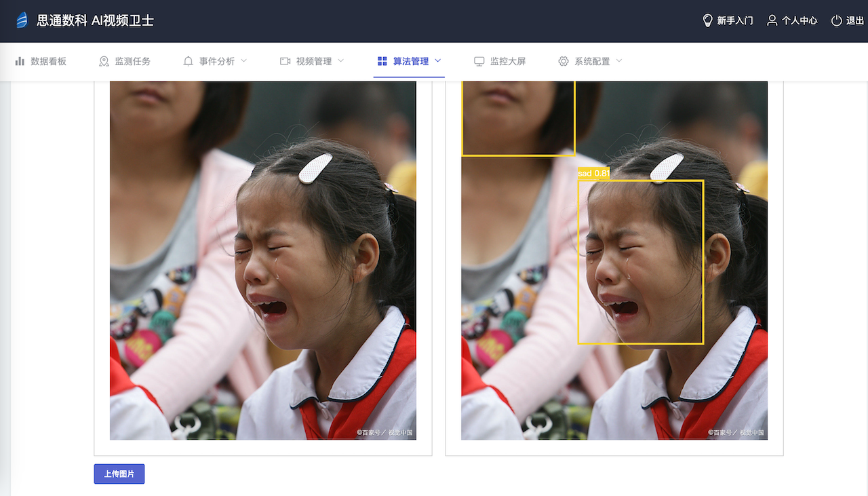
Task: Click the detection result image on the right
Action: tap(614, 261)
